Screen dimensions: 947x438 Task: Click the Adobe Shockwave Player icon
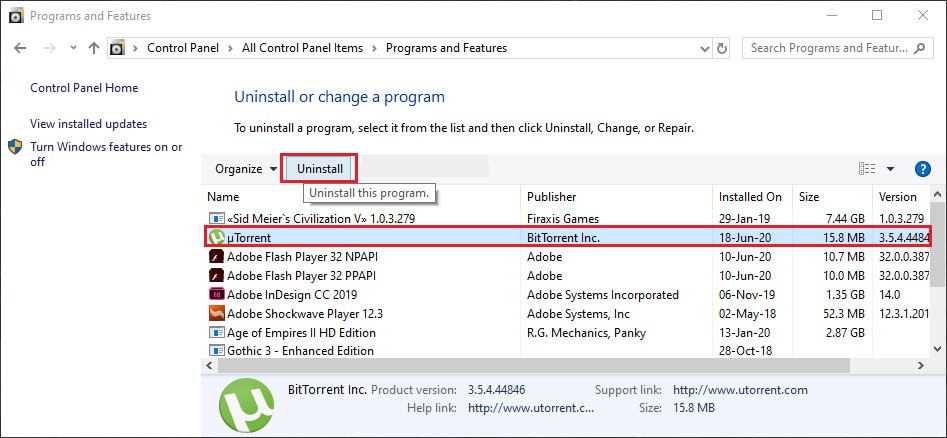(216, 314)
